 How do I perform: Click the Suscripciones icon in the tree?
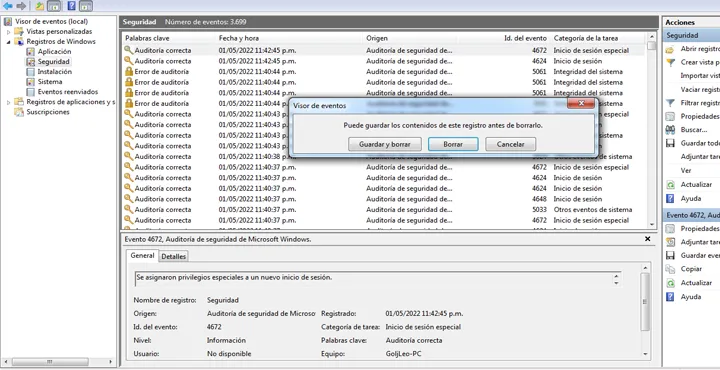coord(19,112)
